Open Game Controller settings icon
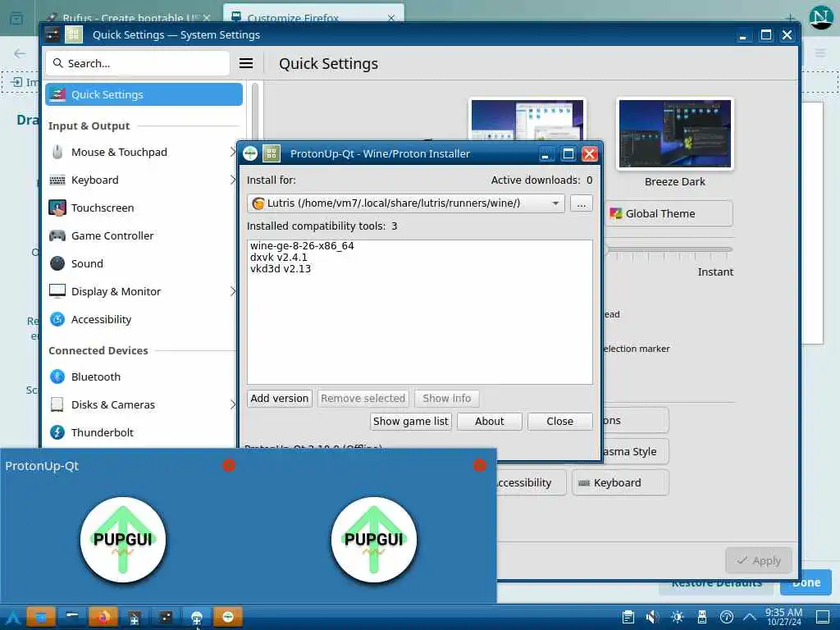The width and height of the screenshot is (840, 630). pyautogui.click(x=57, y=235)
